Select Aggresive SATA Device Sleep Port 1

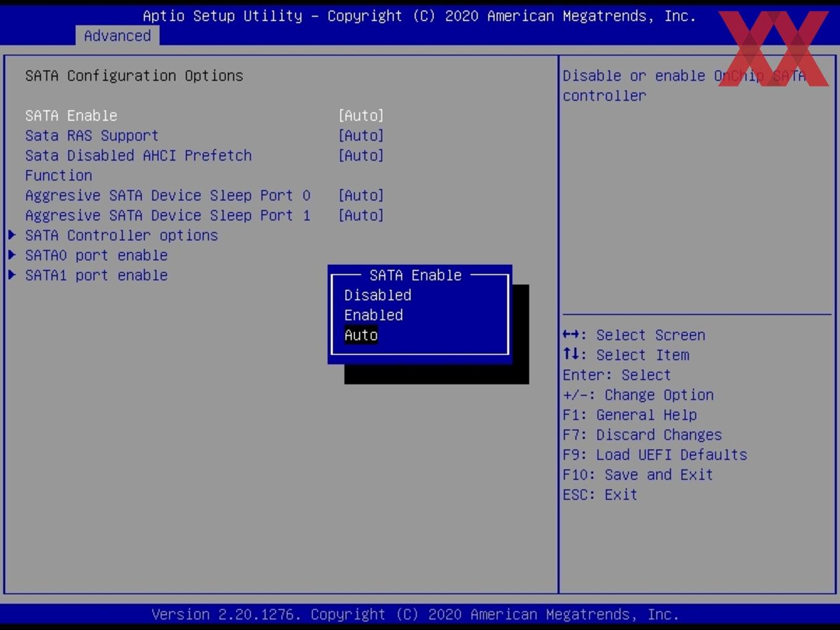coord(168,215)
